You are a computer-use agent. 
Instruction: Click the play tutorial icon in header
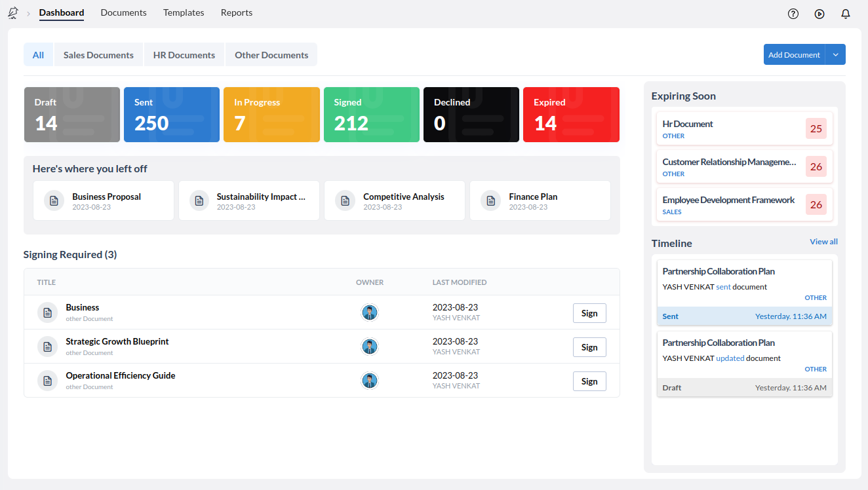[x=819, y=14]
